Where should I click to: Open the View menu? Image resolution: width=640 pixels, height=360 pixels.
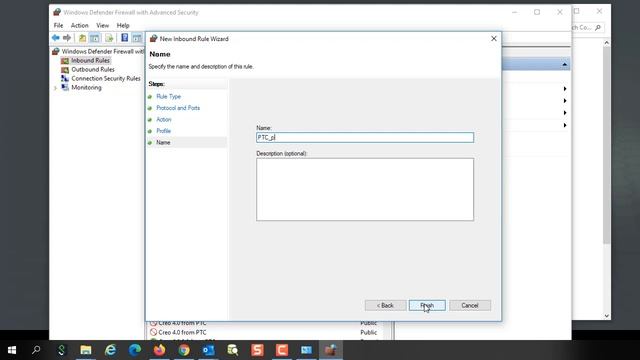(x=102, y=25)
